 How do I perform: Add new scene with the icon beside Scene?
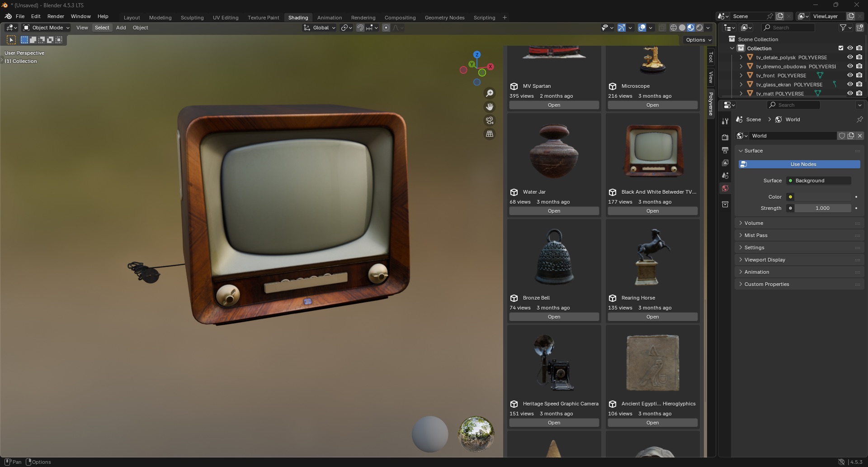[780, 16]
